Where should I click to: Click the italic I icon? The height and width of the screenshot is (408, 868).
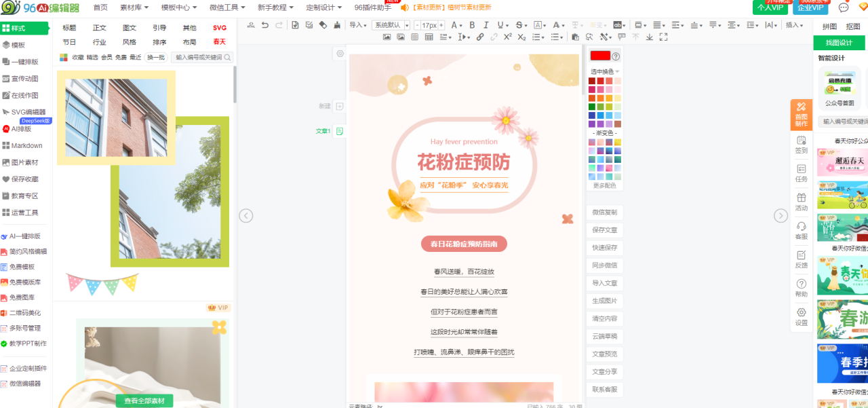(x=485, y=25)
